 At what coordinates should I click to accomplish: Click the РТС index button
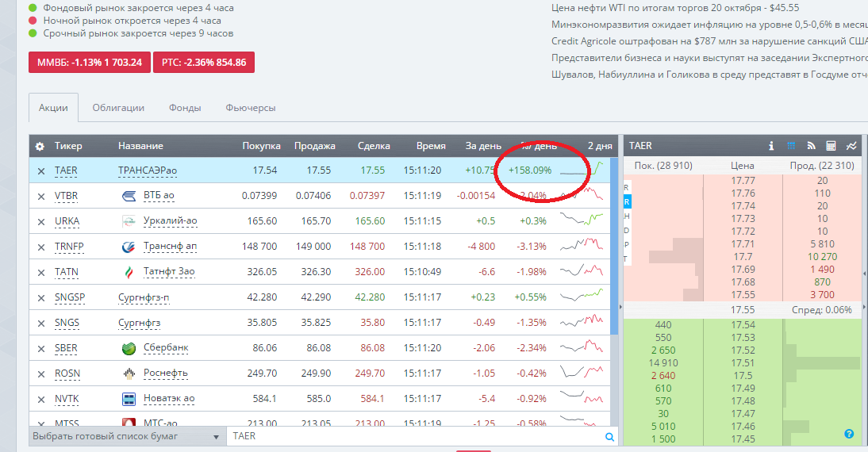point(204,63)
